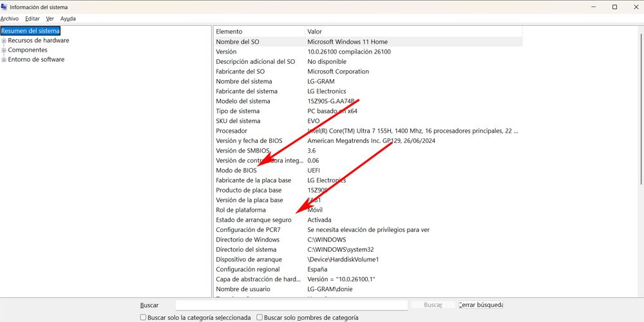Click the Valor column header

412,32
